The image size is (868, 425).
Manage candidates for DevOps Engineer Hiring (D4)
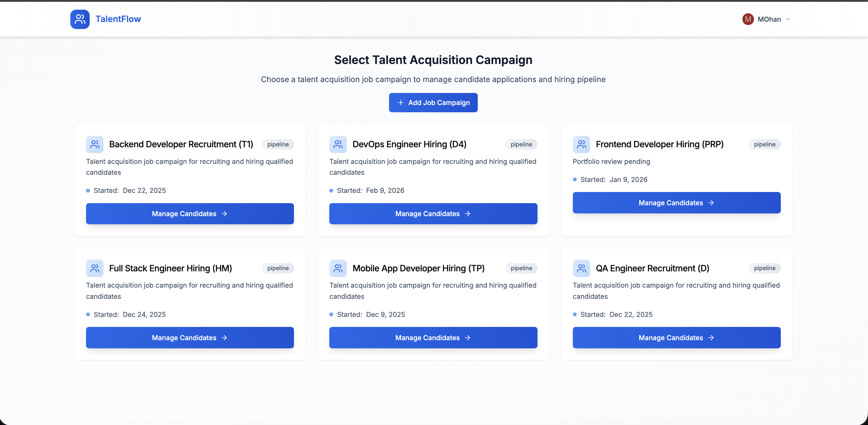click(x=433, y=214)
